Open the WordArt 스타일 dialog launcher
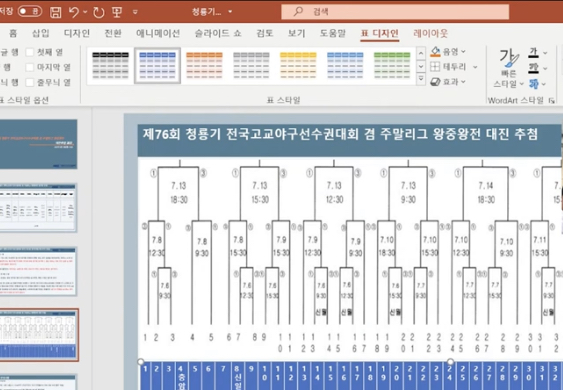Viewport: 563px width, 390px height. [x=552, y=101]
